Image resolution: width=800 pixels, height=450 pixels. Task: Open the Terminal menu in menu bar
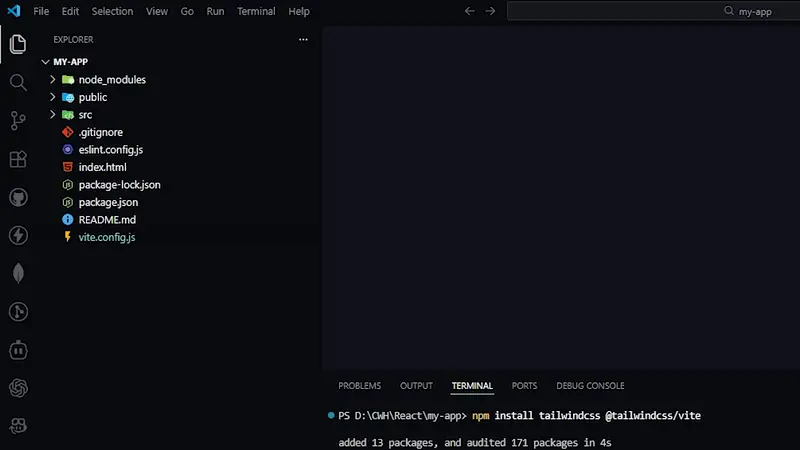tap(256, 11)
